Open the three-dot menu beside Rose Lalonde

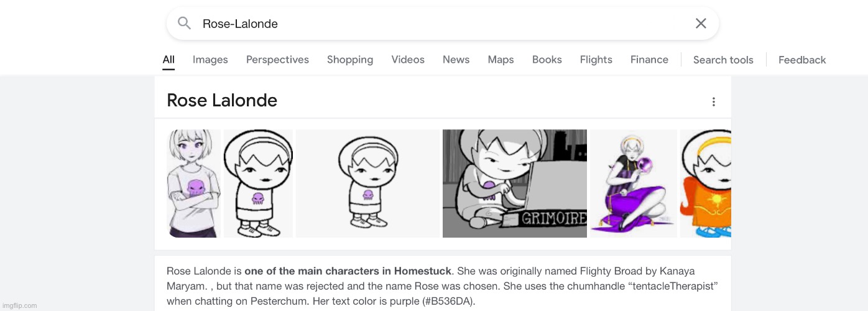click(x=714, y=101)
